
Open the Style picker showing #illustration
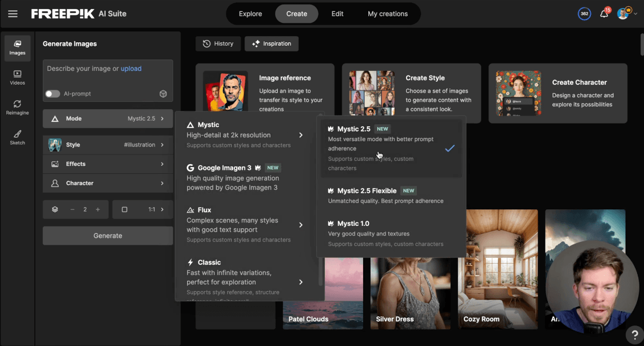(x=108, y=145)
